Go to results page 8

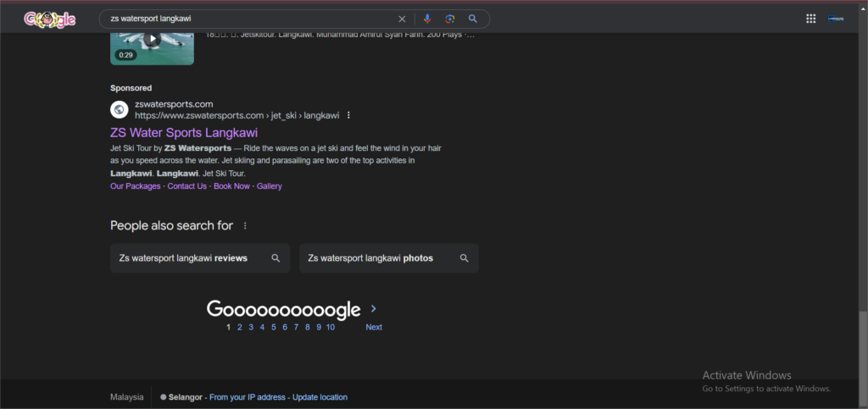click(x=307, y=327)
